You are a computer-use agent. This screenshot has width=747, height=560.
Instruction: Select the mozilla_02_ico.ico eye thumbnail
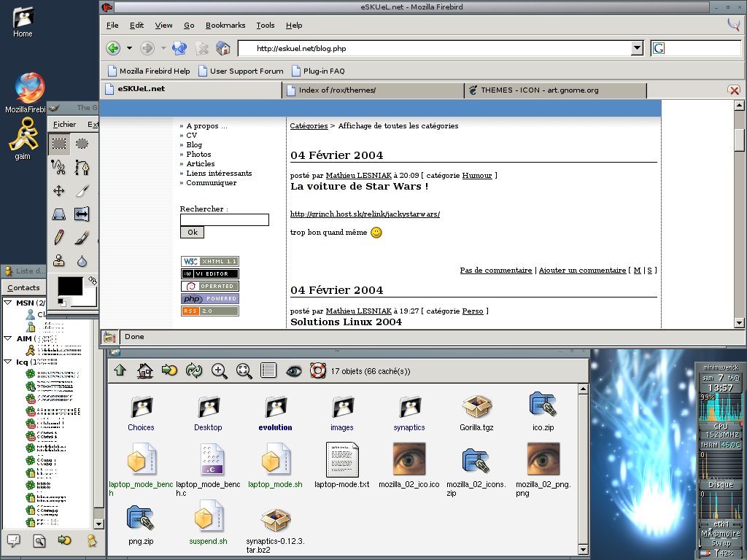point(409,459)
